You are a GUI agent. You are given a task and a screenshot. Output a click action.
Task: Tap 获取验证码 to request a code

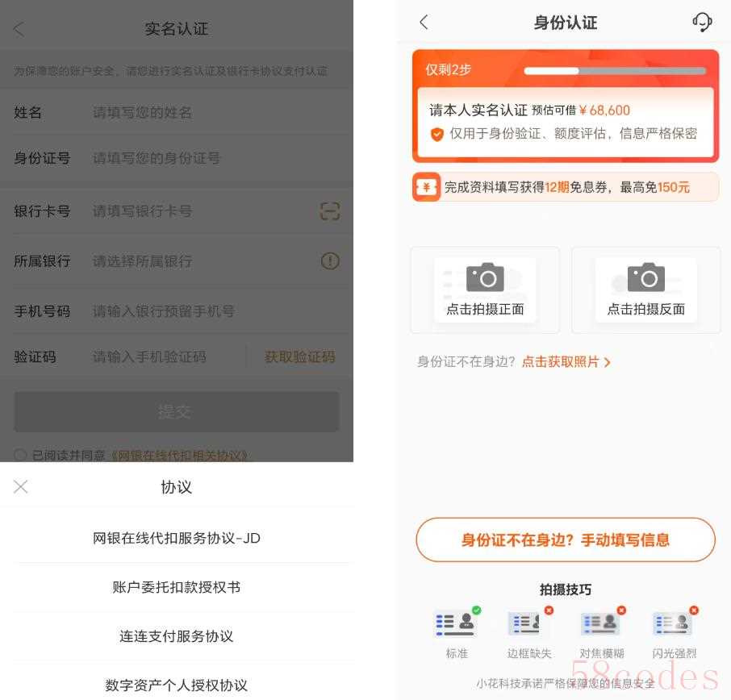tap(299, 356)
